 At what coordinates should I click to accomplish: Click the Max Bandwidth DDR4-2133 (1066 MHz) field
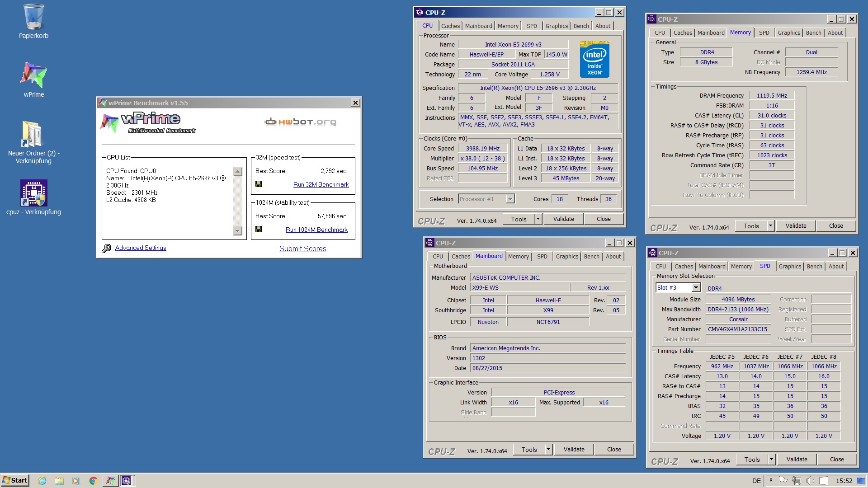(738, 309)
